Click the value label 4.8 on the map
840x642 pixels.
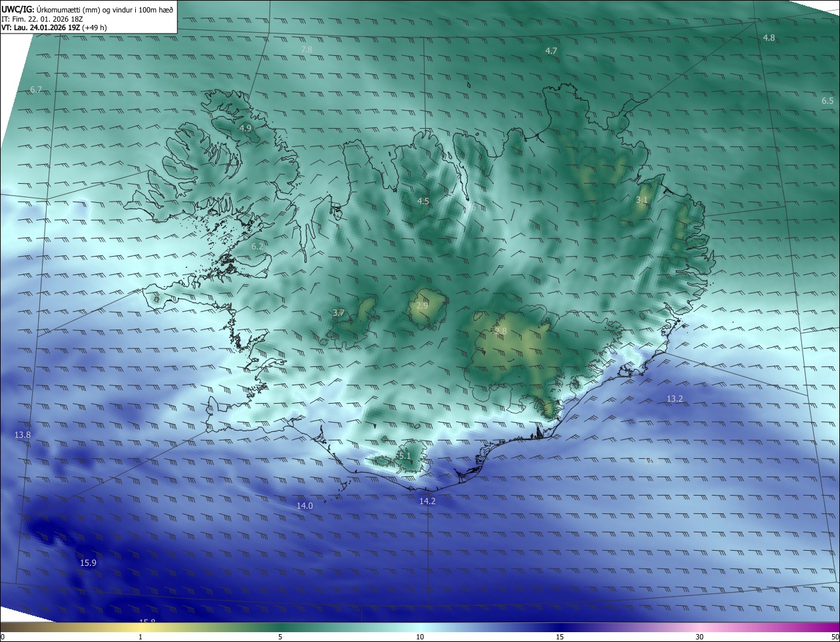pos(768,38)
